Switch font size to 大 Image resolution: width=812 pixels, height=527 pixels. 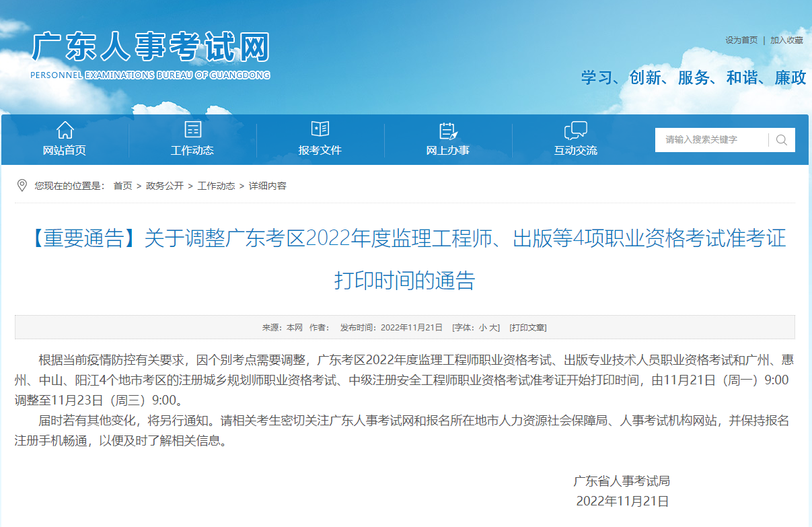click(x=493, y=328)
